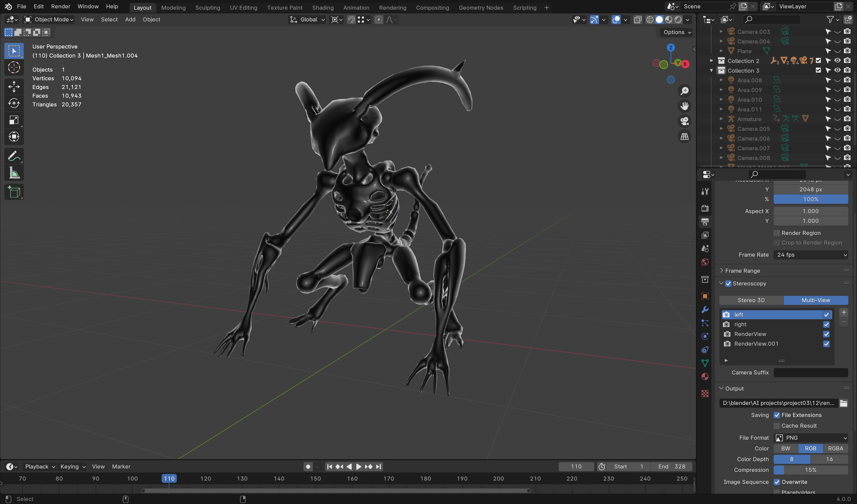
Task: Toggle the camera view icon
Action: tap(684, 121)
